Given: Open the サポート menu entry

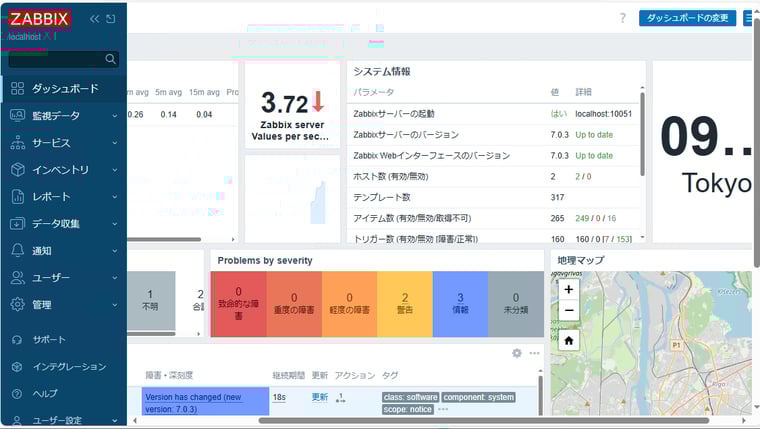Looking at the screenshot, I should click(63, 340).
